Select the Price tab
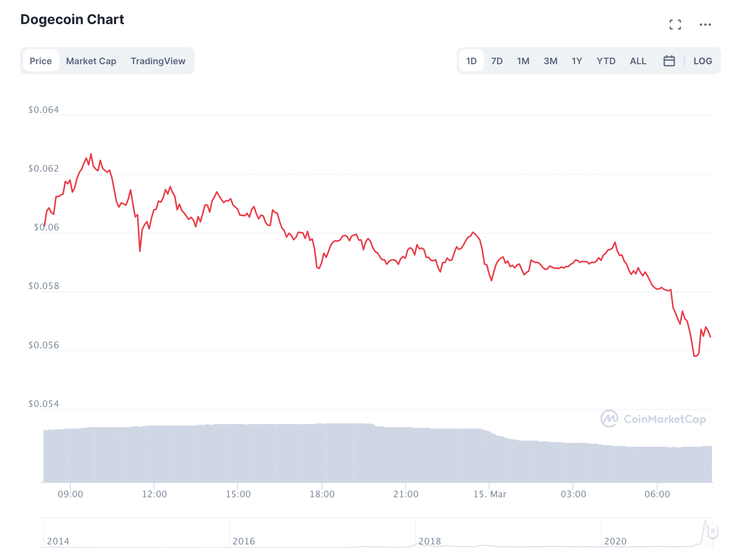Screen dimensions: 731x560 pos(41,61)
